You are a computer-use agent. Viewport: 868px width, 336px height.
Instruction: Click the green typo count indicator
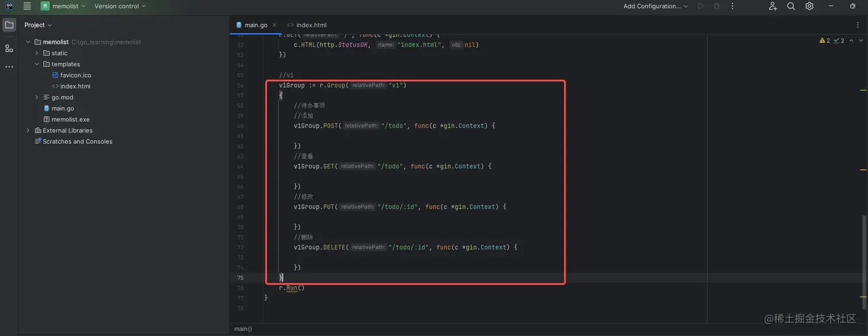[x=839, y=41]
